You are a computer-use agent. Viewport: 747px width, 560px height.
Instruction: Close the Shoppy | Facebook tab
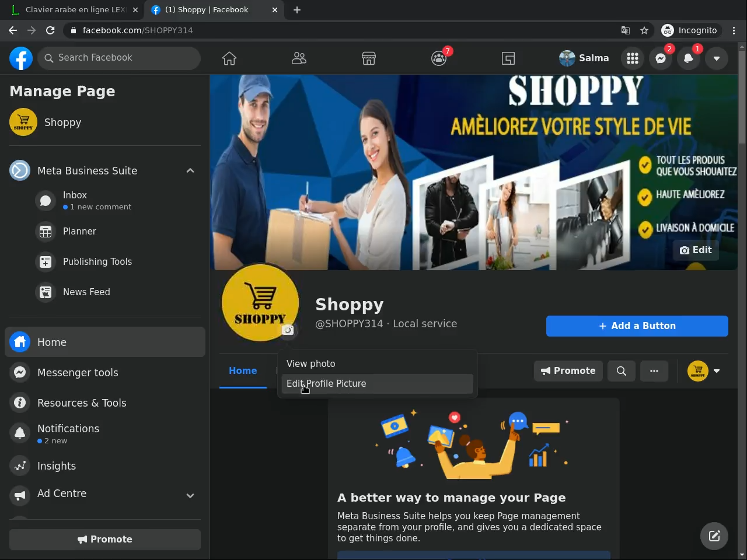point(275,10)
